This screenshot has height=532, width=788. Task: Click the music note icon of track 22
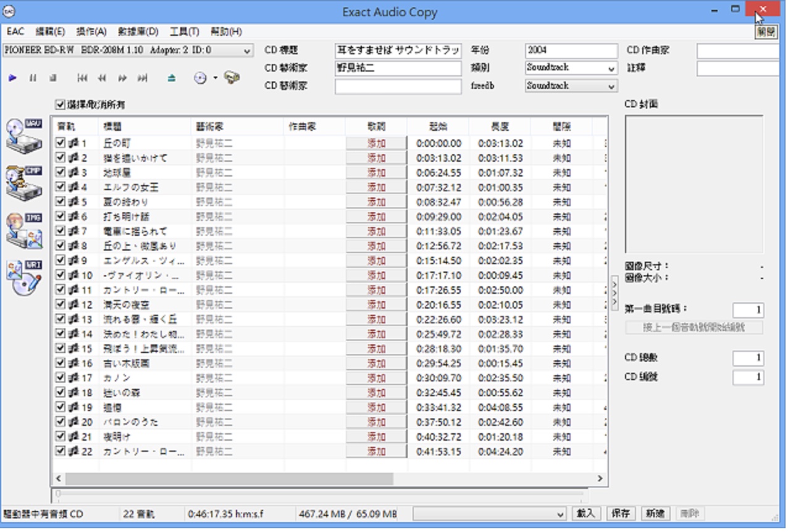[74, 452]
